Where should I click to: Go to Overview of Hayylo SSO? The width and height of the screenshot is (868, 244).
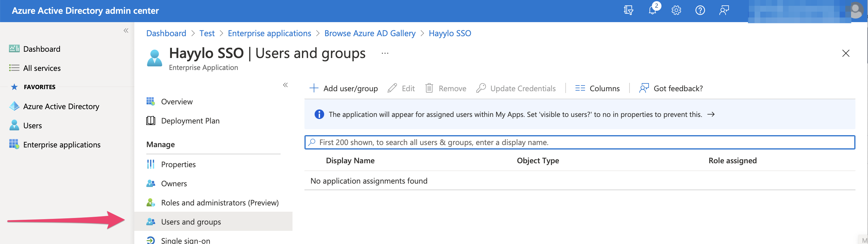[x=177, y=102]
